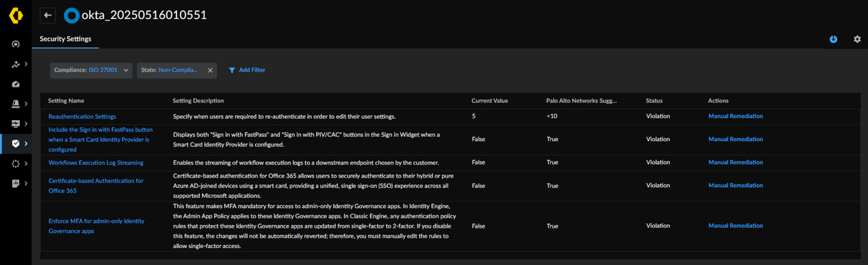Image resolution: width=868 pixels, height=265 pixels.
Task: Open the Reauthentication Settings link
Action: [x=82, y=117]
